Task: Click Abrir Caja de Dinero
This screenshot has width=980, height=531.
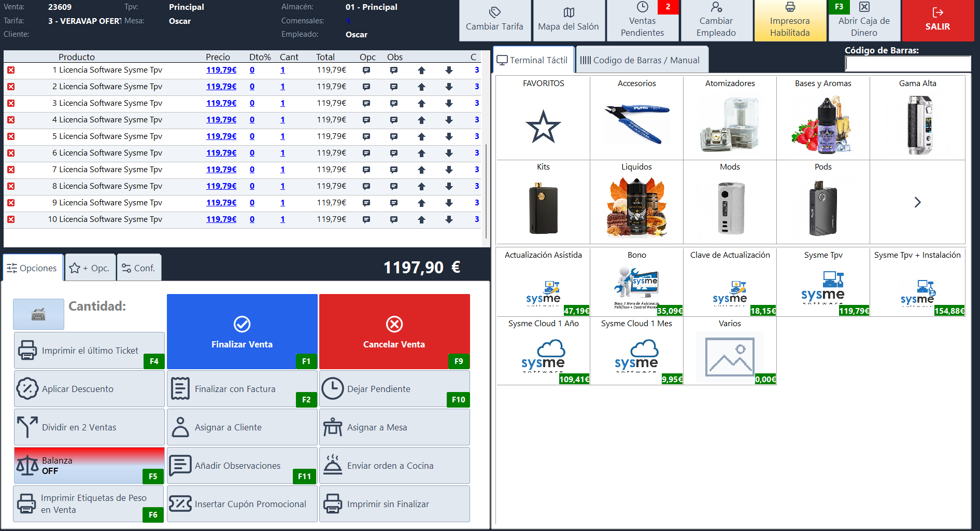Action: [864, 20]
